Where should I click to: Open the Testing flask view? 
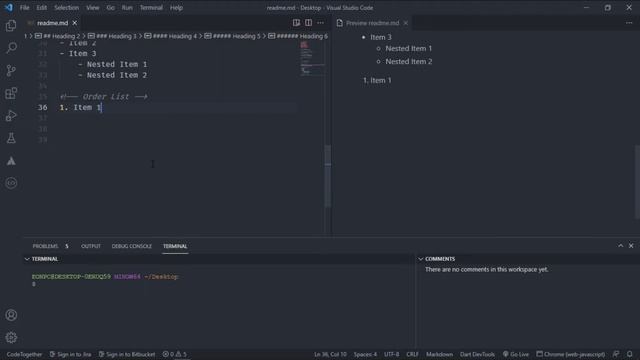click(11, 138)
